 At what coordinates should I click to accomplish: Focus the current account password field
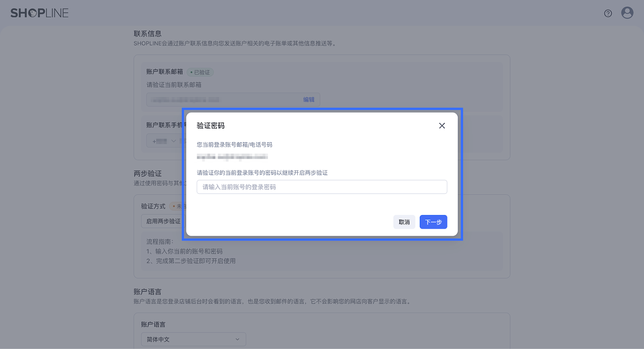click(322, 187)
